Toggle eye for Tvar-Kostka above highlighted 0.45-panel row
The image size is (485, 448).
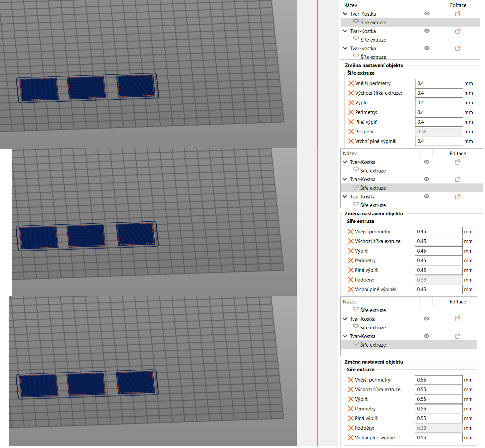(x=426, y=179)
